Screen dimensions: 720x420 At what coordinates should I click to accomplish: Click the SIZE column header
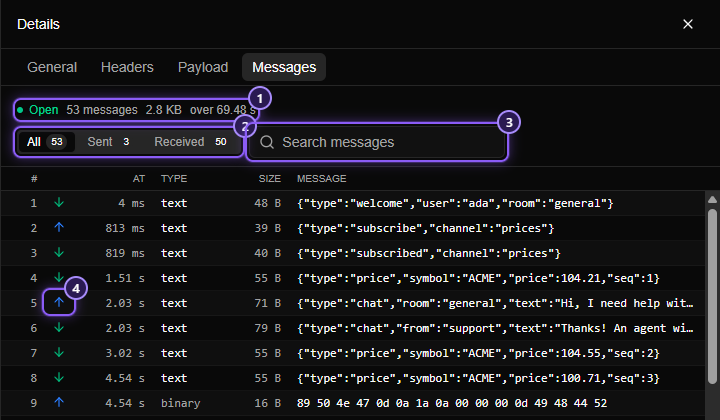270,179
